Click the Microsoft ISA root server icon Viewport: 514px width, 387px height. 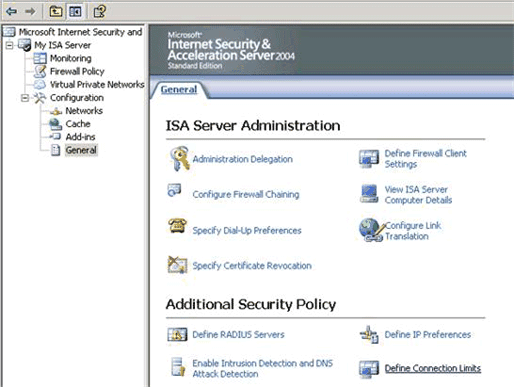(x=9, y=32)
